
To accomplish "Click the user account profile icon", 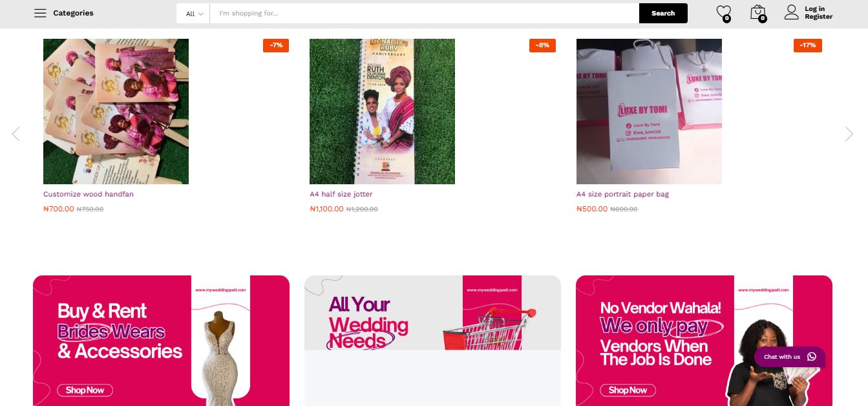I will coord(792,12).
